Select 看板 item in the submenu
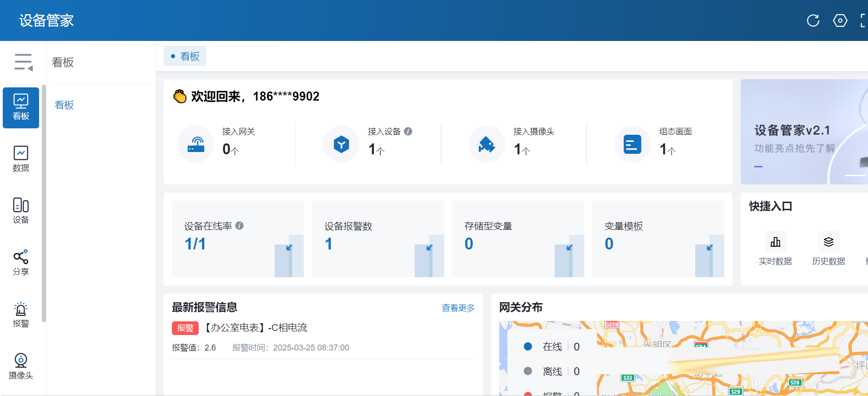Image resolution: width=868 pixels, height=396 pixels. (x=64, y=105)
